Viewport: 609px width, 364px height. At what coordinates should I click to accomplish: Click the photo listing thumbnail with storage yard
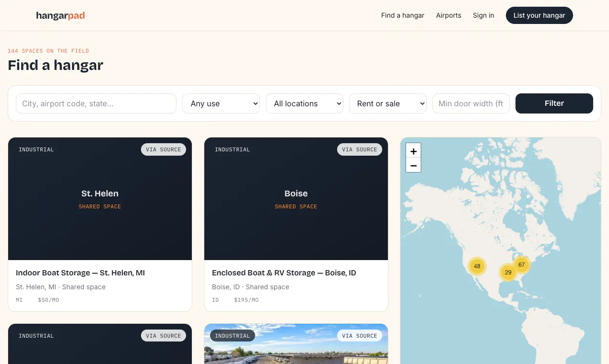coord(296,344)
